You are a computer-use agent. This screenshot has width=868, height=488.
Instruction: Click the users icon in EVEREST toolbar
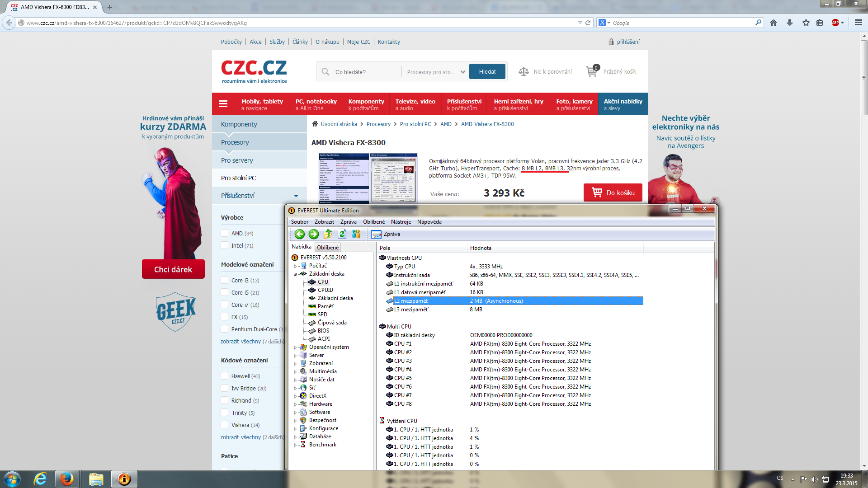(x=356, y=234)
